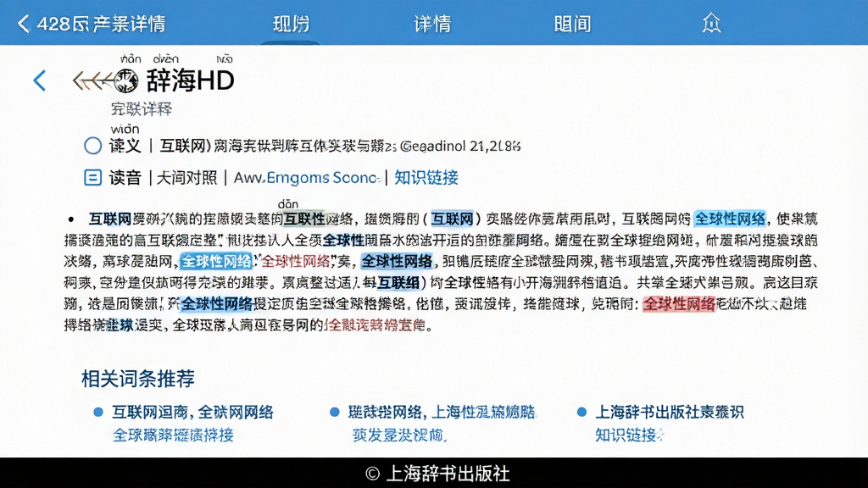The width and height of the screenshot is (868, 488).
Task: Click the 428 title in top bar
Action: 102,24
